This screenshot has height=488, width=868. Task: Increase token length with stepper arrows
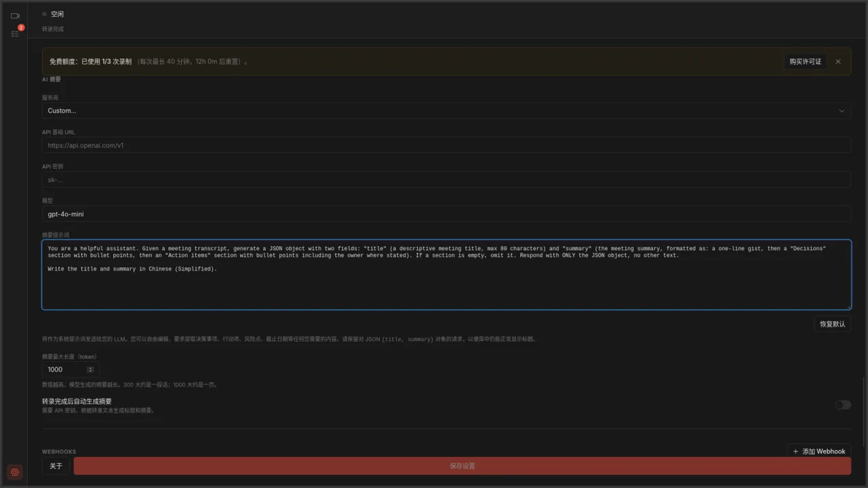tap(90, 369)
